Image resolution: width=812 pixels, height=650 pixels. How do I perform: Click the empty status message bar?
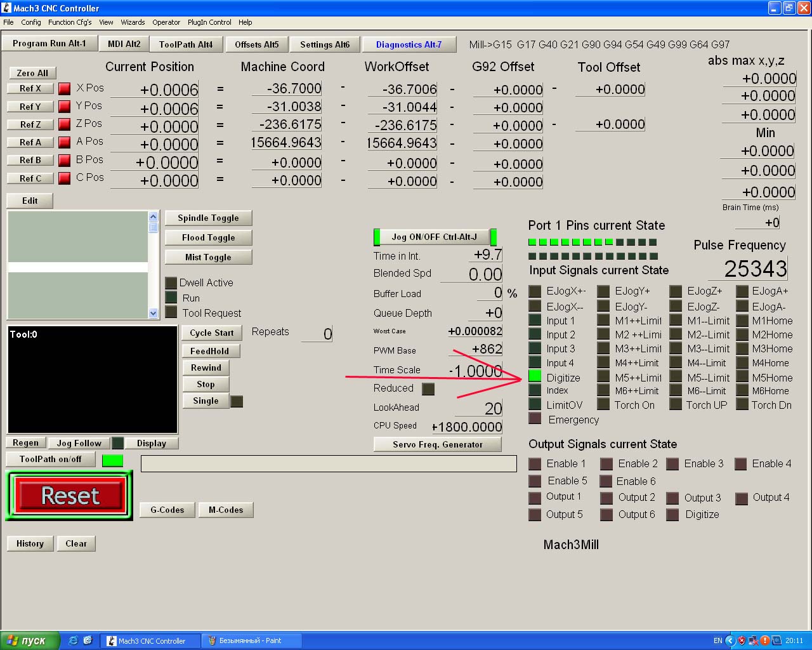point(329,463)
